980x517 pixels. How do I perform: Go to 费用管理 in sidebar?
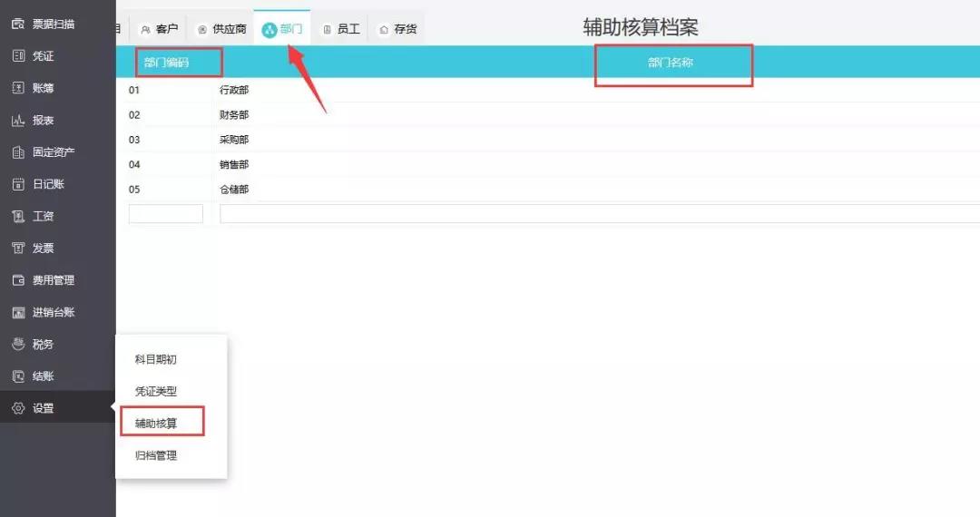pos(54,280)
